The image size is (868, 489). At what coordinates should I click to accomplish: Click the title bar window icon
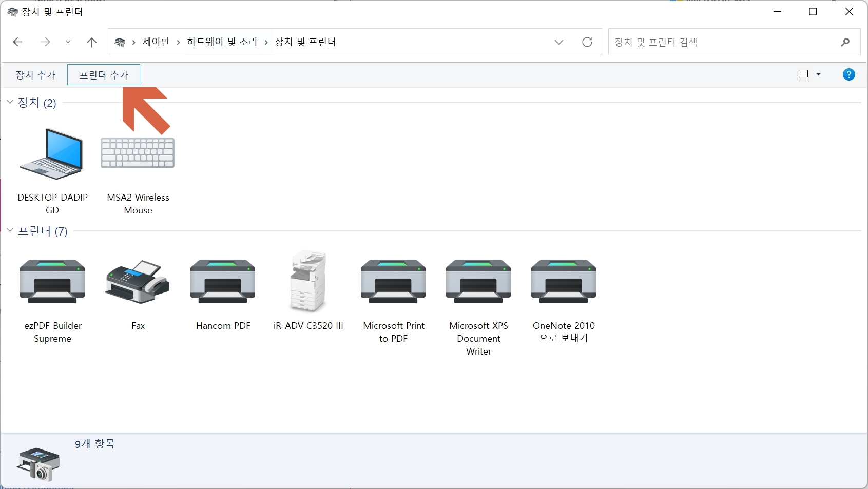(12, 12)
